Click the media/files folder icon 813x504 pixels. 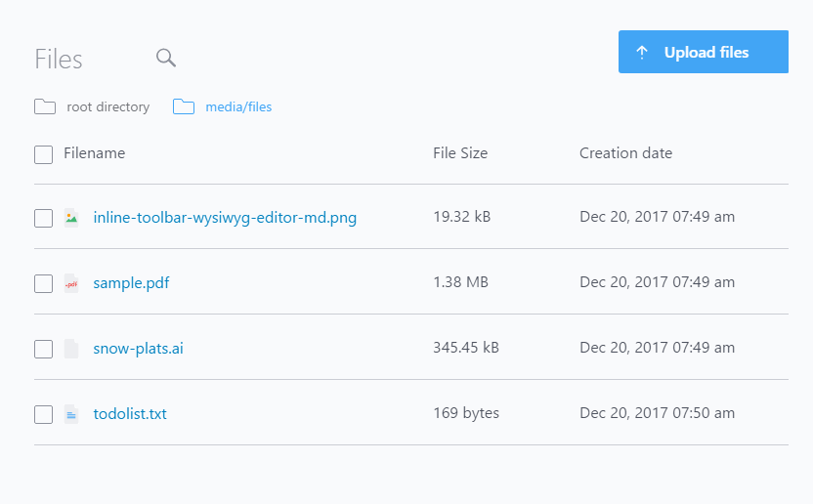(184, 106)
